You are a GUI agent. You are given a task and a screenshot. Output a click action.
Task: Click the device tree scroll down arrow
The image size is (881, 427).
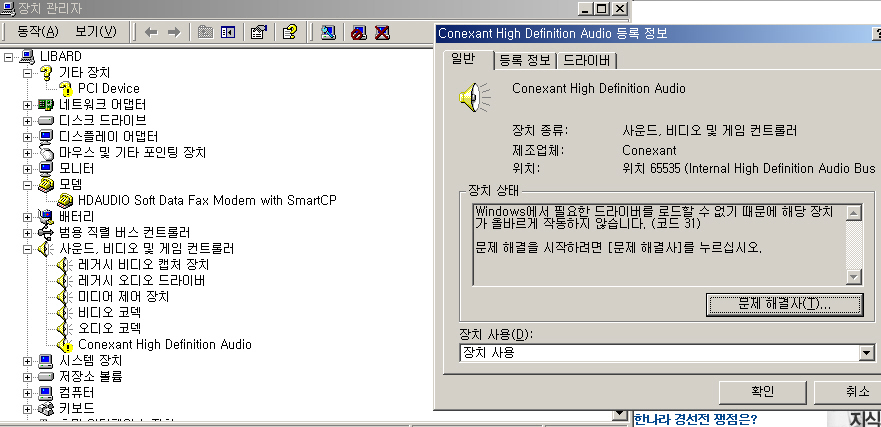click(619, 414)
